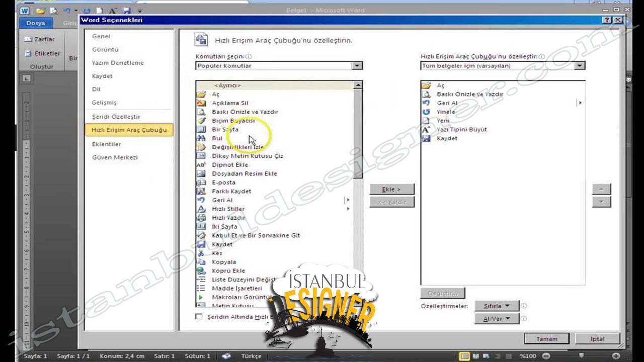The height and width of the screenshot is (362, 644).
Task: Select the Dipnot Ekle command icon
Action: pos(201,164)
